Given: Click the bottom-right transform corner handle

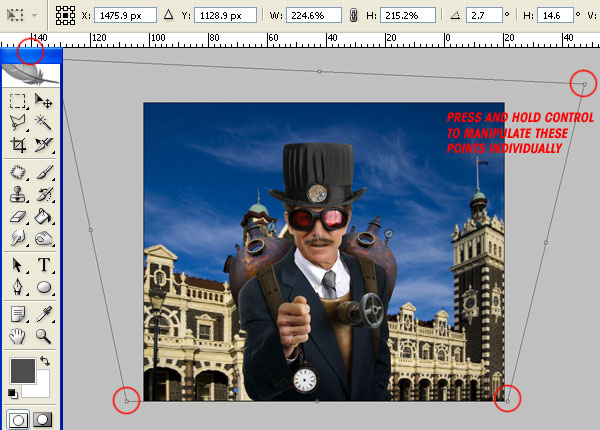Looking at the screenshot, I should click(507, 401).
